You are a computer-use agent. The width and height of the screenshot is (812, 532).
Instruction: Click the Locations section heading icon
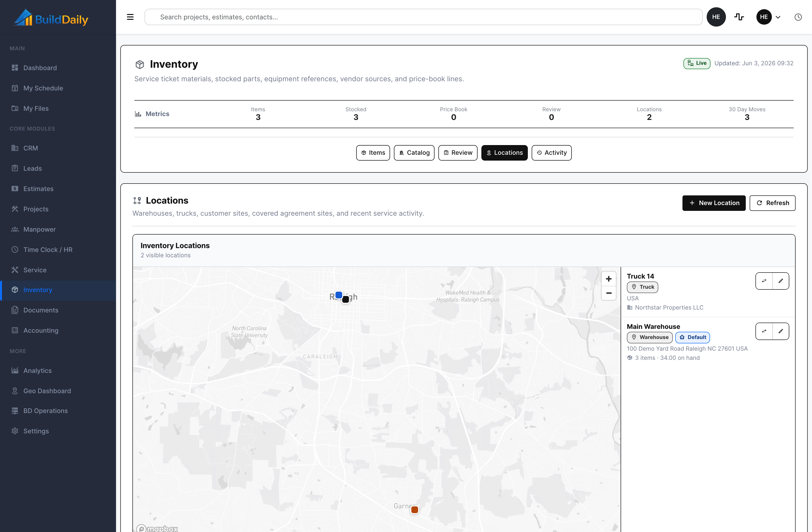(137, 200)
